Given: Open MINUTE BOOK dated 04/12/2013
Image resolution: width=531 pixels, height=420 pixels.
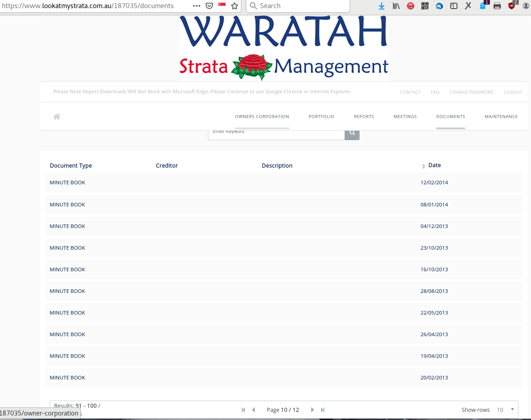Looking at the screenshot, I should point(67,226).
